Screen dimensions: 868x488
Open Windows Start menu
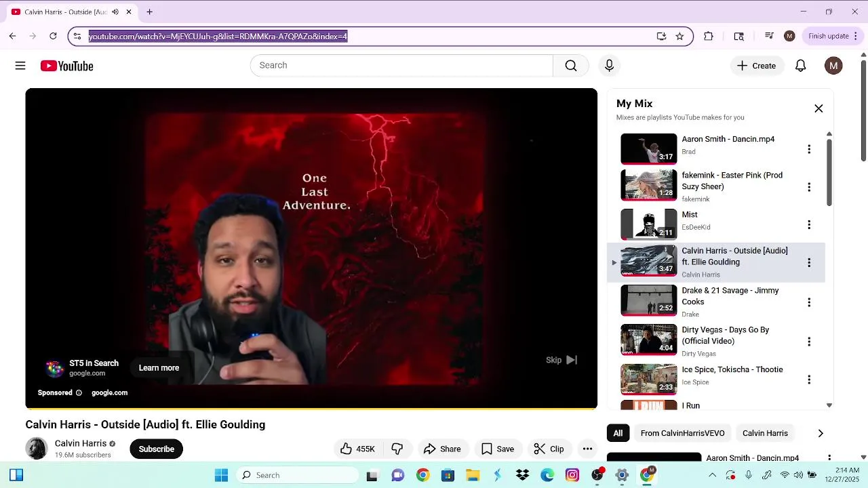(x=221, y=475)
